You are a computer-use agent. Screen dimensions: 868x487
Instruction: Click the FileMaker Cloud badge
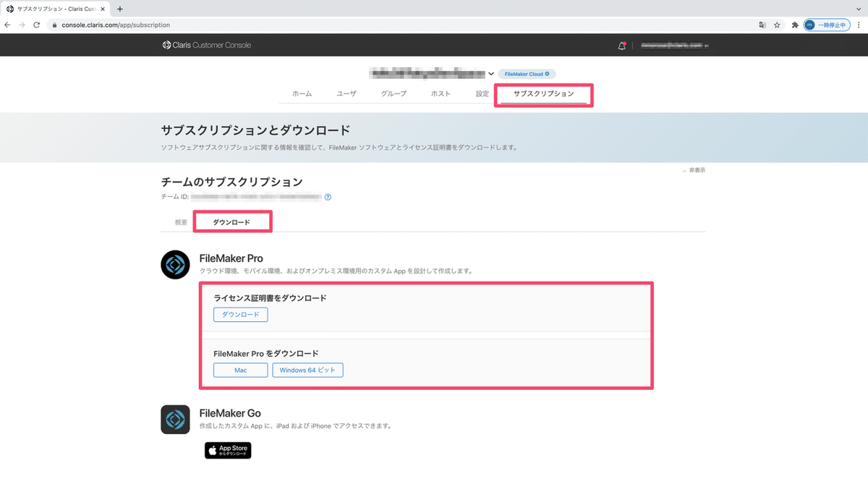click(x=527, y=74)
